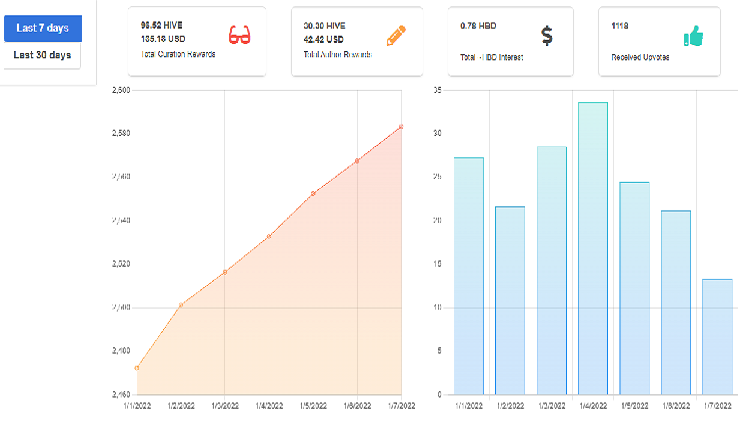Open the Total Author Rewards card
749x424 pixels.
(x=357, y=41)
